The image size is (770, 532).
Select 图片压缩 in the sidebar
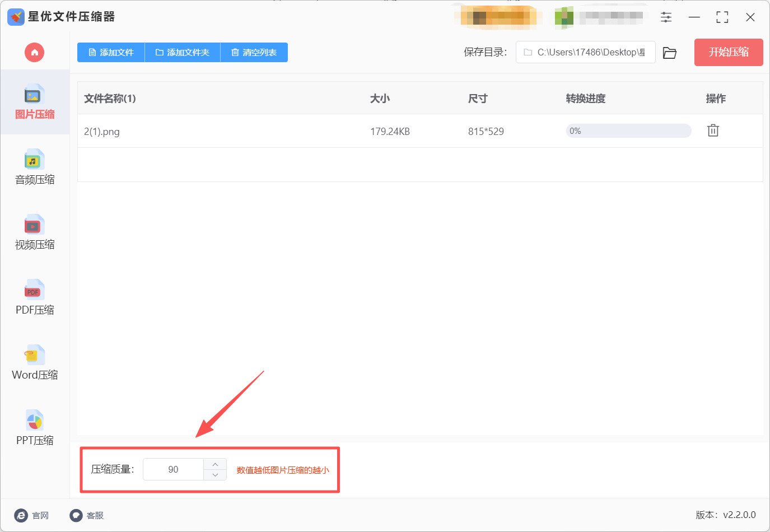click(35, 102)
